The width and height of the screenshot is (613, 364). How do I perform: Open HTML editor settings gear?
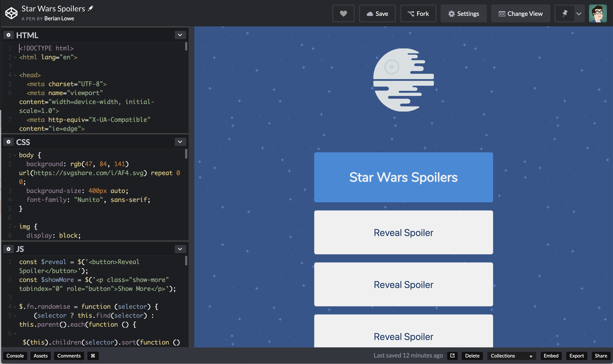9,35
